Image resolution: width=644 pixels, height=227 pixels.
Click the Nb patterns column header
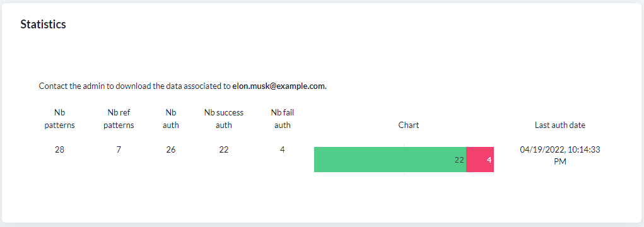[59, 119]
